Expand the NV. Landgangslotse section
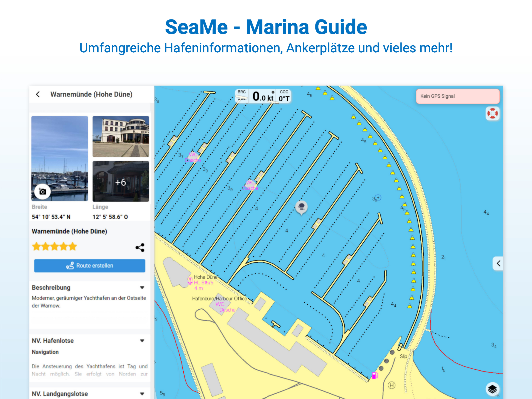532x399 pixels. pos(142,394)
